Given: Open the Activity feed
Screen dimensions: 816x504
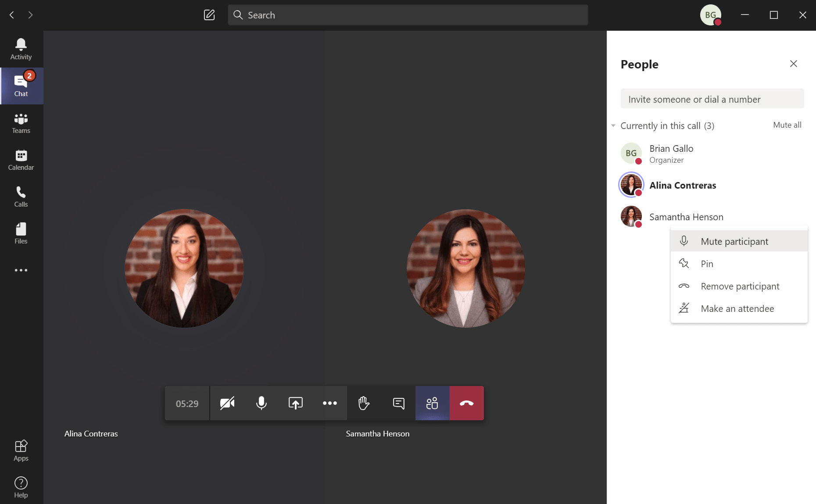Looking at the screenshot, I should point(21,48).
